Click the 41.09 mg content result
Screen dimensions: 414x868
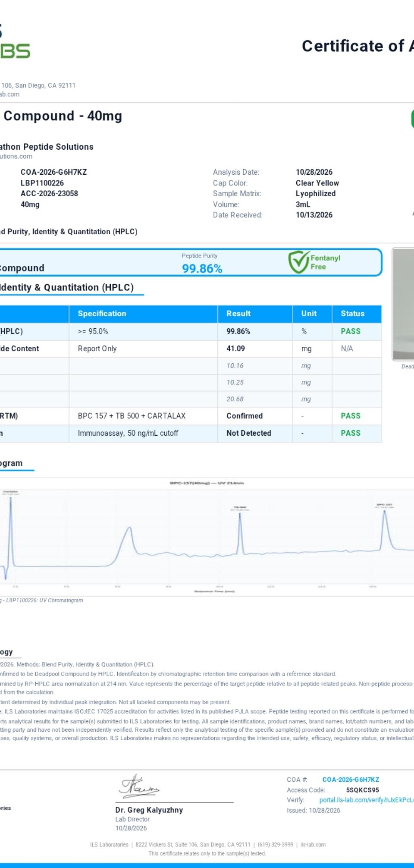click(235, 349)
